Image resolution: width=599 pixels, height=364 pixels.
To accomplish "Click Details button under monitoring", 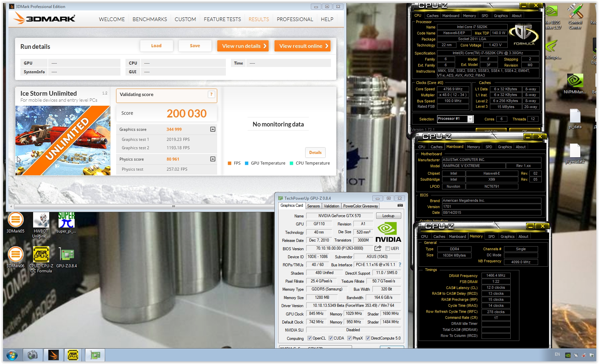I will pyautogui.click(x=315, y=153).
